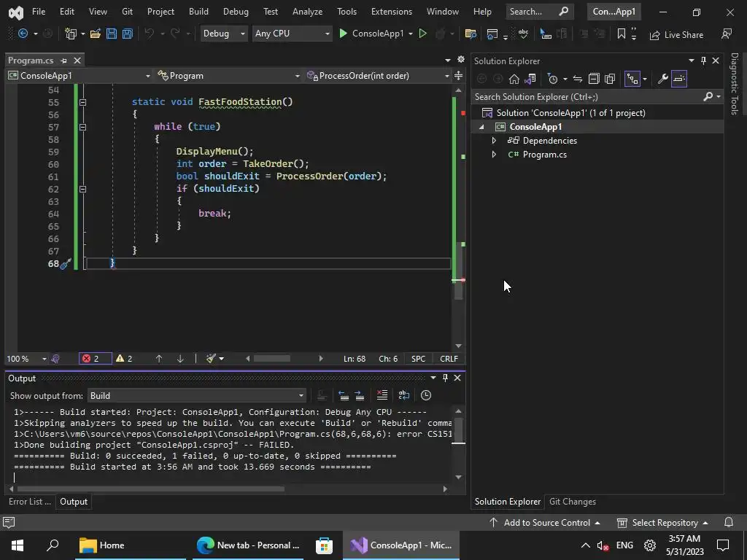Screen dimensions: 747x560
Task: Open the ConsoleApp1 project navigation dropdown
Action: [x=79, y=76]
